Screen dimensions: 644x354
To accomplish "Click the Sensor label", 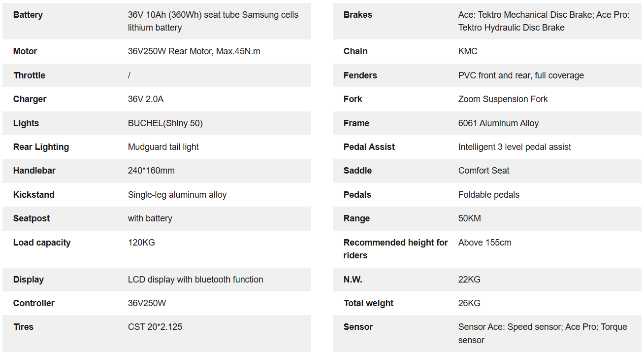I will tap(358, 327).
